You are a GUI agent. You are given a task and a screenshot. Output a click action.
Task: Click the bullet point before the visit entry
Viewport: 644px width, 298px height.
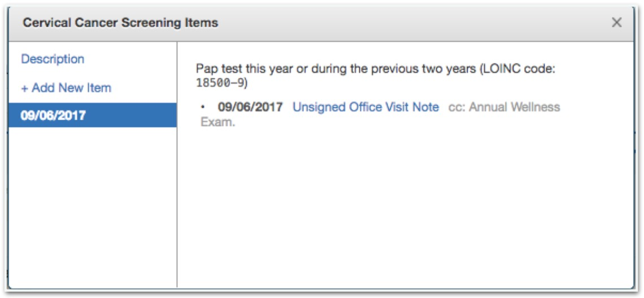pyautogui.click(x=203, y=108)
